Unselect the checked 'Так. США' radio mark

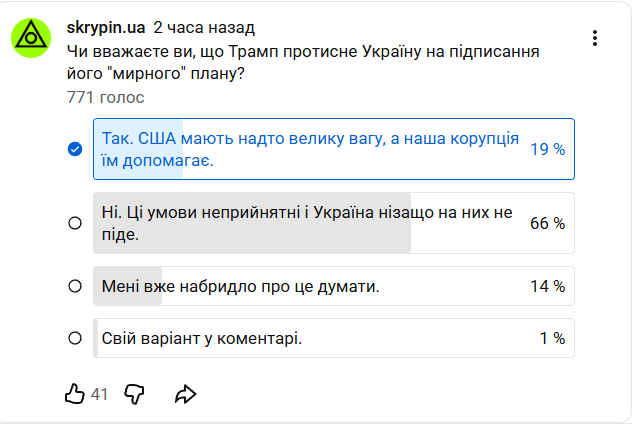74,149
